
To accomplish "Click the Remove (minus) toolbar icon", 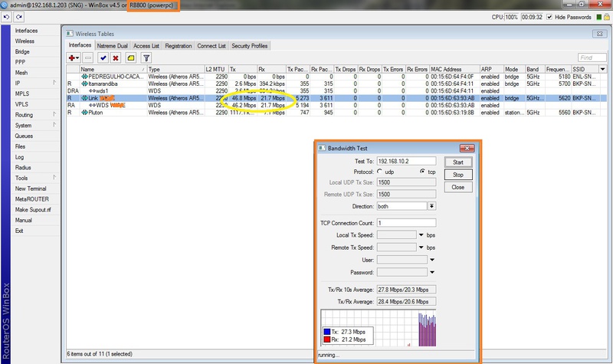I will pos(88,57).
